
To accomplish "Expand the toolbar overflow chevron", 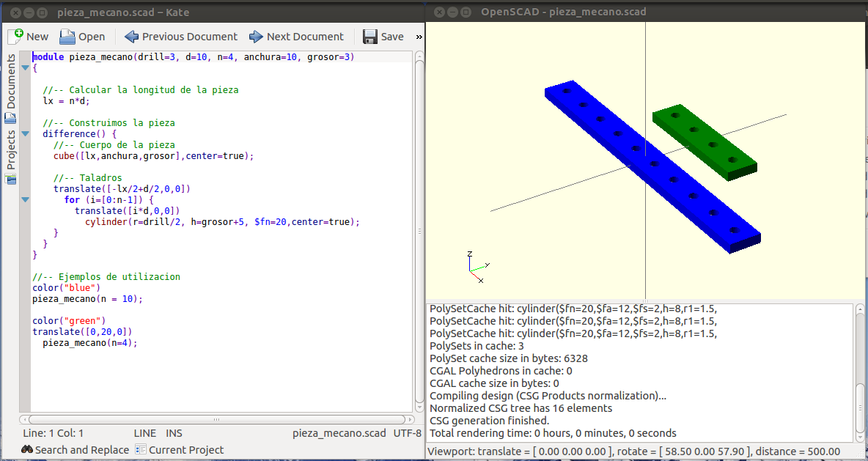I will 419,37.
